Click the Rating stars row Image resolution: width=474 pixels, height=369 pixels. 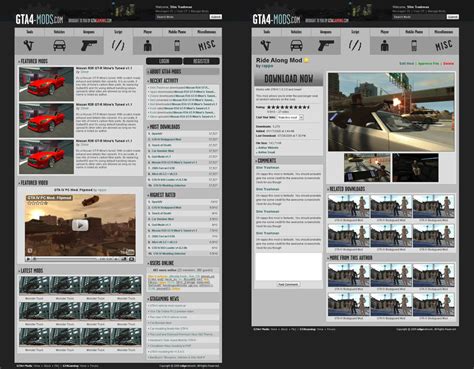(x=288, y=107)
